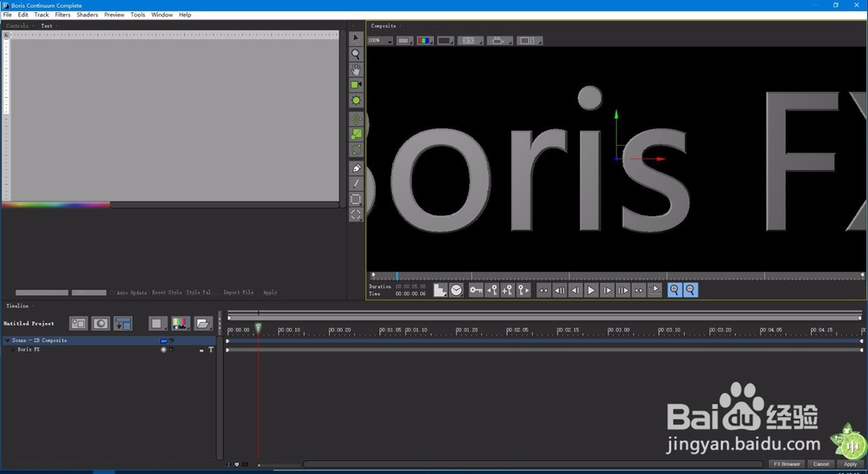Click the loop playback button
Viewport: 868px width, 474px height.
point(654,290)
